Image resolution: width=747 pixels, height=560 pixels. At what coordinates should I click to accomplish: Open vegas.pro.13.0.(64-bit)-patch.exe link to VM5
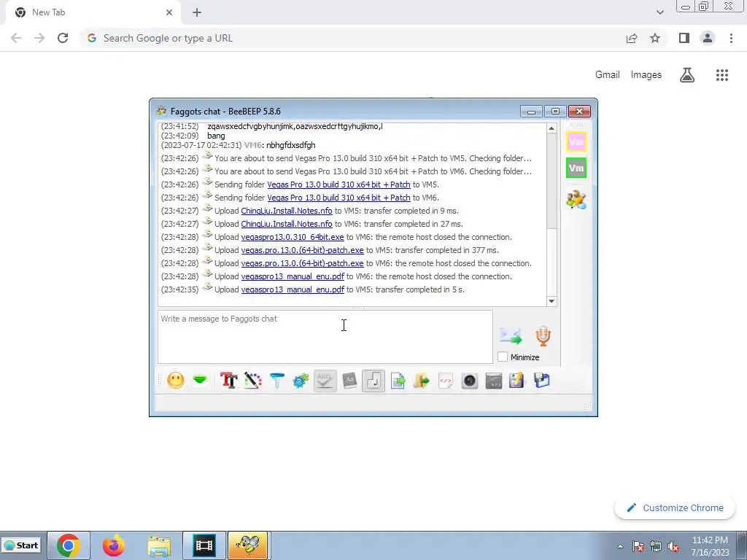coord(302,250)
